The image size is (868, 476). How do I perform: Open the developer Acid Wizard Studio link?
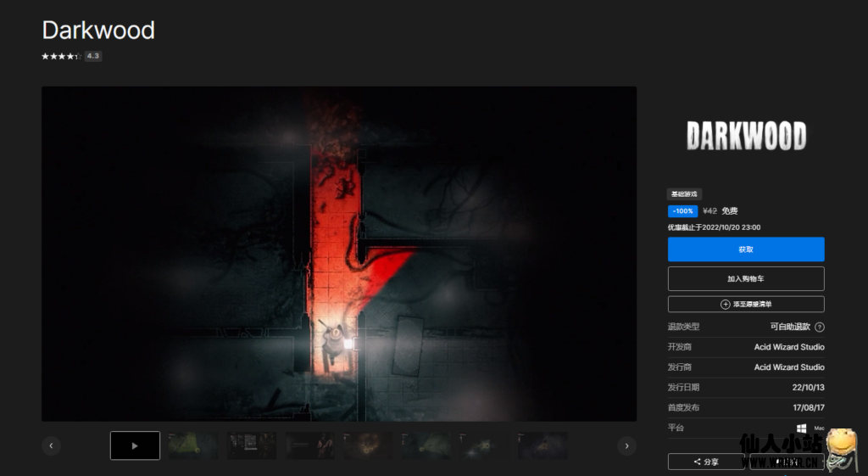click(789, 347)
